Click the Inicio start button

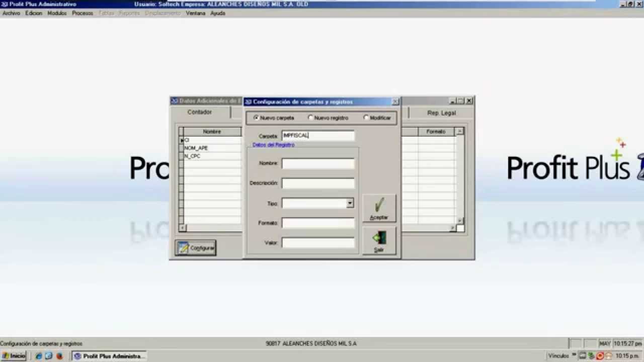[14, 356]
